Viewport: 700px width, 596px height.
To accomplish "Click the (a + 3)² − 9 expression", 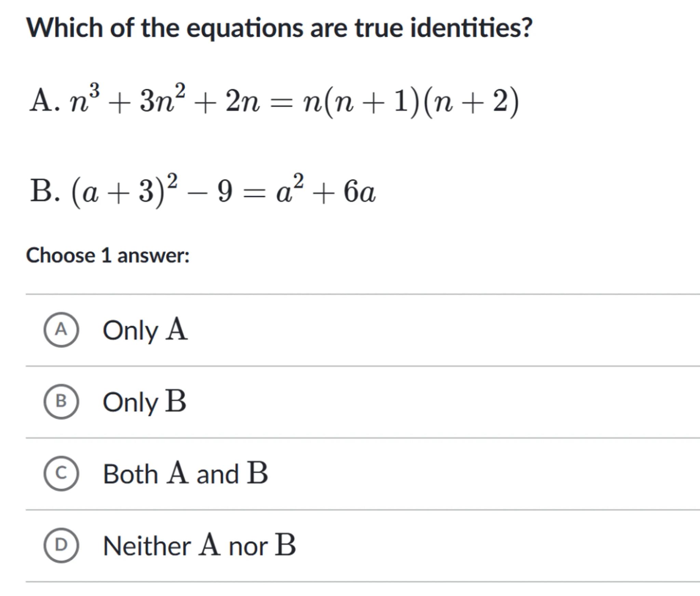I will pyautogui.click(x=152, y=191).
